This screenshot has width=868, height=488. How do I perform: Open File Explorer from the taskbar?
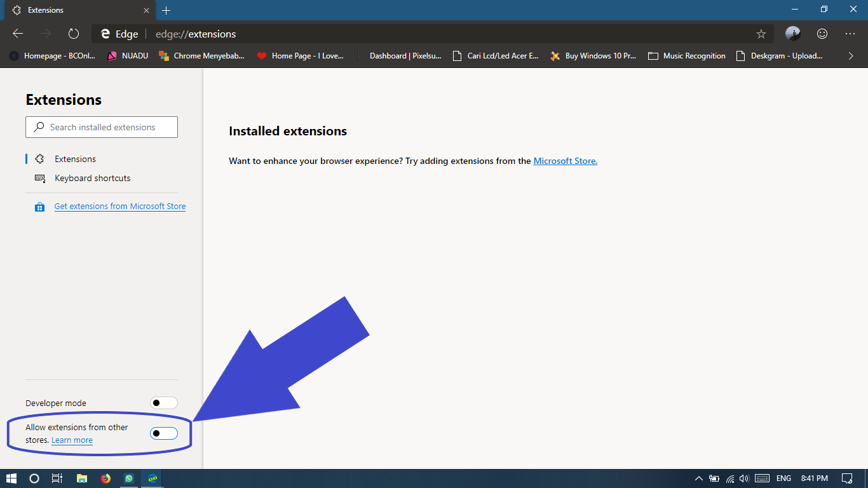[81, 478]
